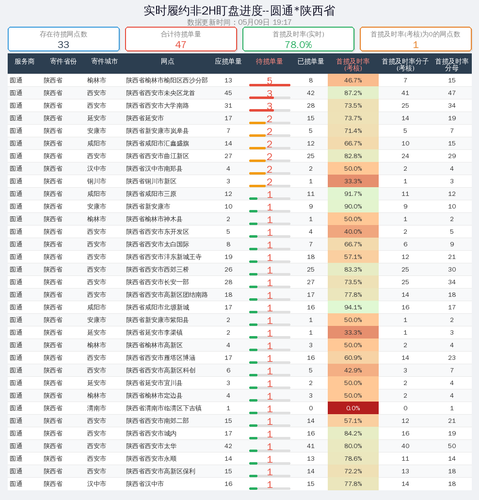Image resolution: width=479 pixels, height=500 pixels.
Task: Open the 首揽及时率(实时) card showing 78.0%
Action: [298, 39]
